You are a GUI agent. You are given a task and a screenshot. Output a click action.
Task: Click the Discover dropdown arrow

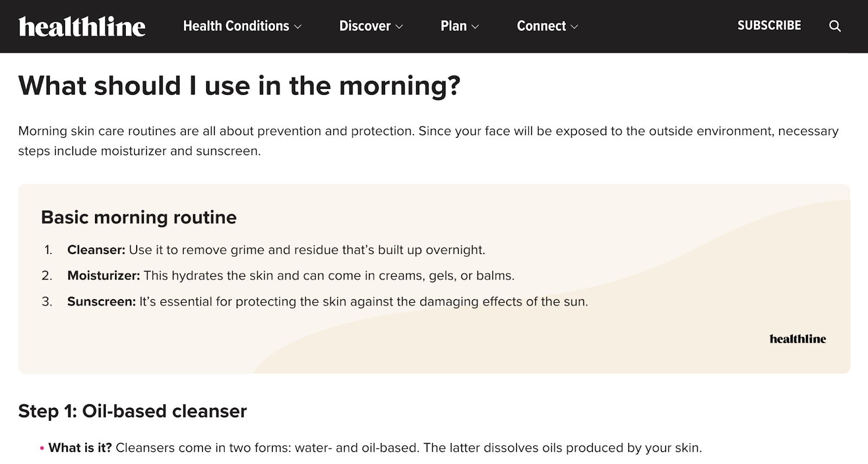[399, 26]
